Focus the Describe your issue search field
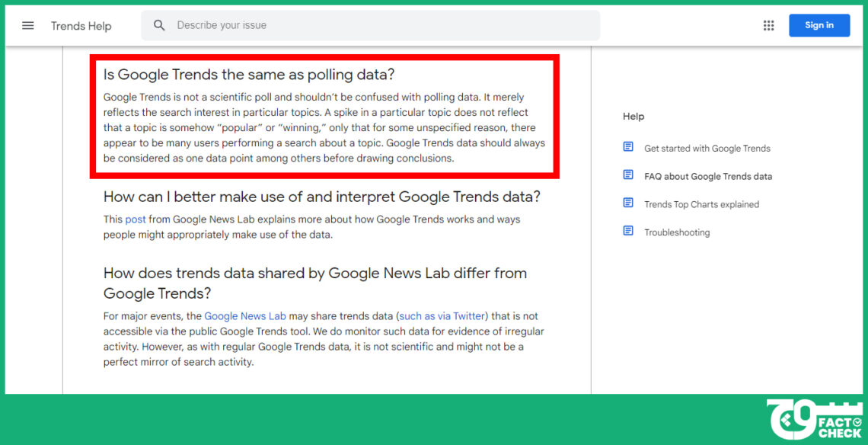Screen dimensions: 868x445 370,25
